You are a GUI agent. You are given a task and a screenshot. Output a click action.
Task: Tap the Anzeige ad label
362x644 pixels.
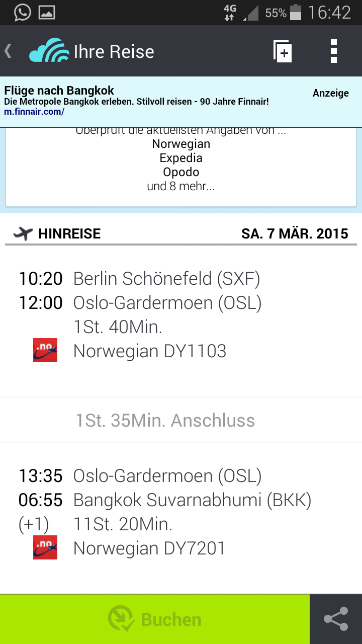[330, 93]
